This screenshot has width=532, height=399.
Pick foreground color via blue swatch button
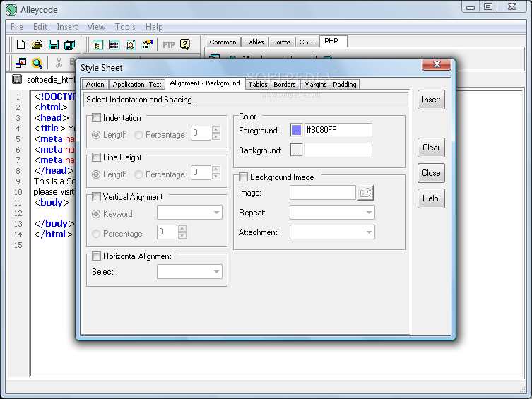(x=296, y=130)
